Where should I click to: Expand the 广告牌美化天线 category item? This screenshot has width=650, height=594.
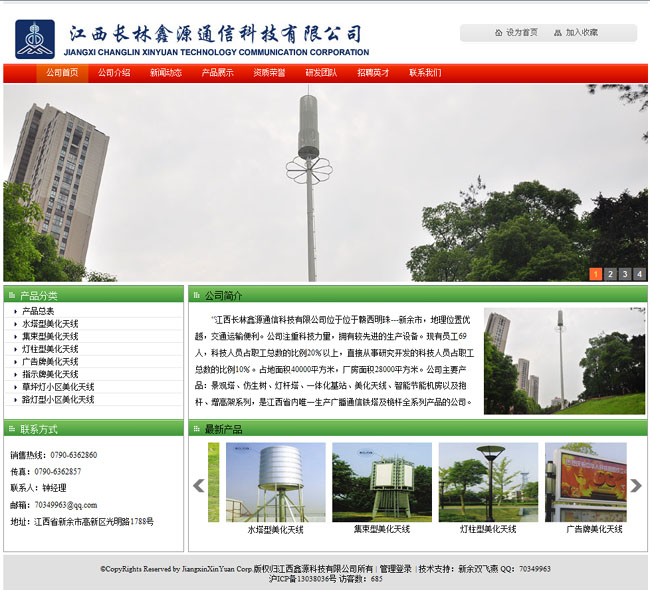(x=50, y=362)
